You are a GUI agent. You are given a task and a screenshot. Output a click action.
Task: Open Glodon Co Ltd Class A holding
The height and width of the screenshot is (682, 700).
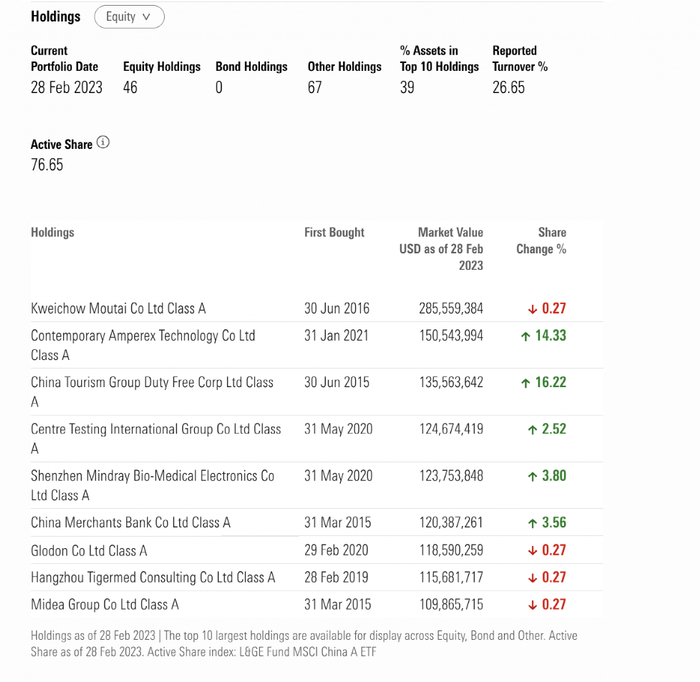click(89, 551)
